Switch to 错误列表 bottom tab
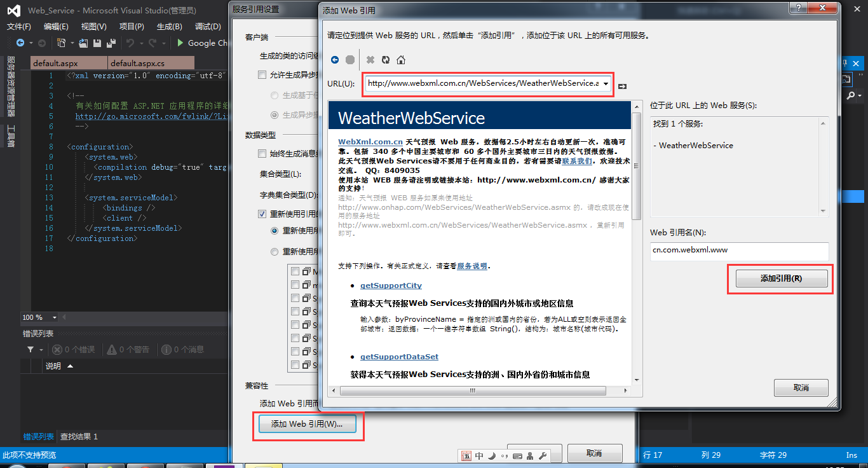 pyautogui.click(x=39, y=437)
